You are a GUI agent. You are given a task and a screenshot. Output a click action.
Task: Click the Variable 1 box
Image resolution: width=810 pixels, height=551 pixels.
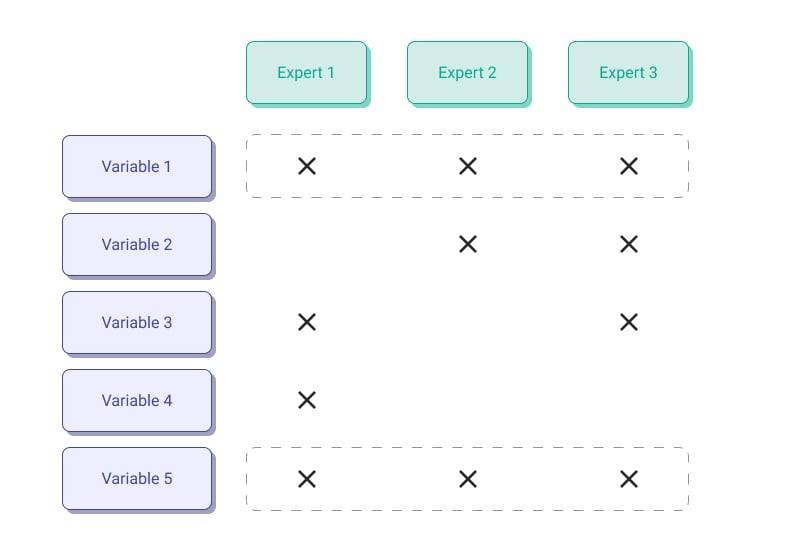click(137, 167)
